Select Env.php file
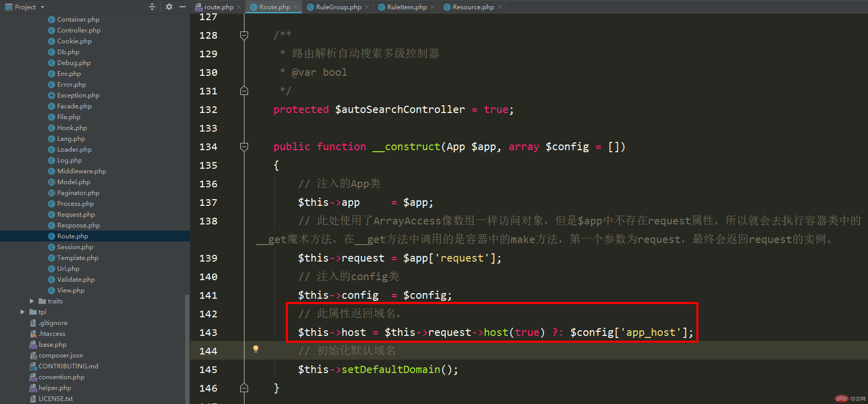Screen dimensions: 868x404 69,74
